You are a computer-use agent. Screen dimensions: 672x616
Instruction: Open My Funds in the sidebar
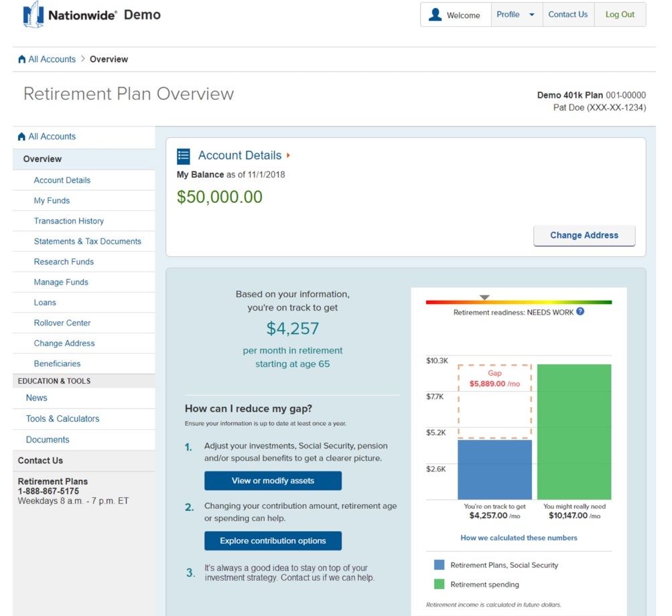click(52, 200)
